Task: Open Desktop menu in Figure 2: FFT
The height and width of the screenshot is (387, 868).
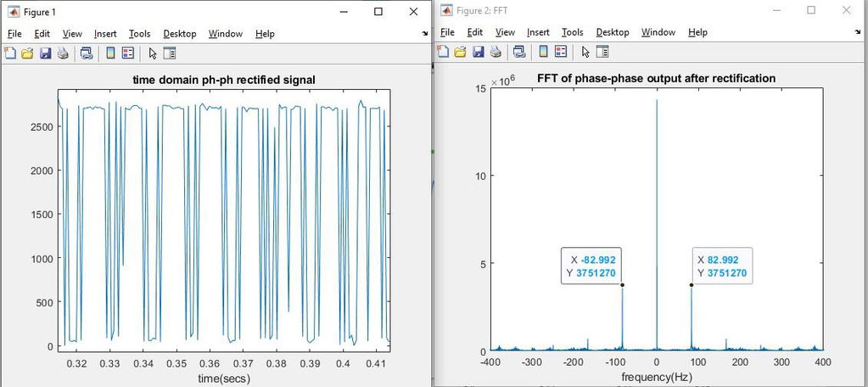Action: [613, 32]
